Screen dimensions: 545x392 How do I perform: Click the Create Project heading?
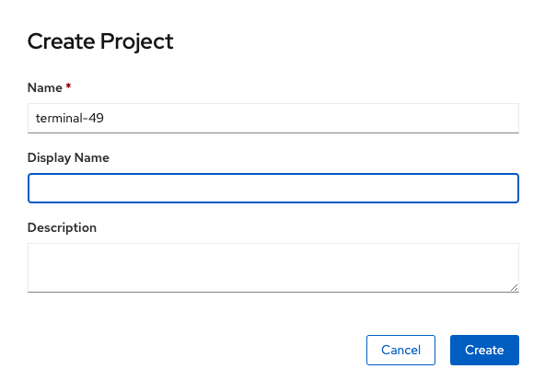tap(100, 41)
